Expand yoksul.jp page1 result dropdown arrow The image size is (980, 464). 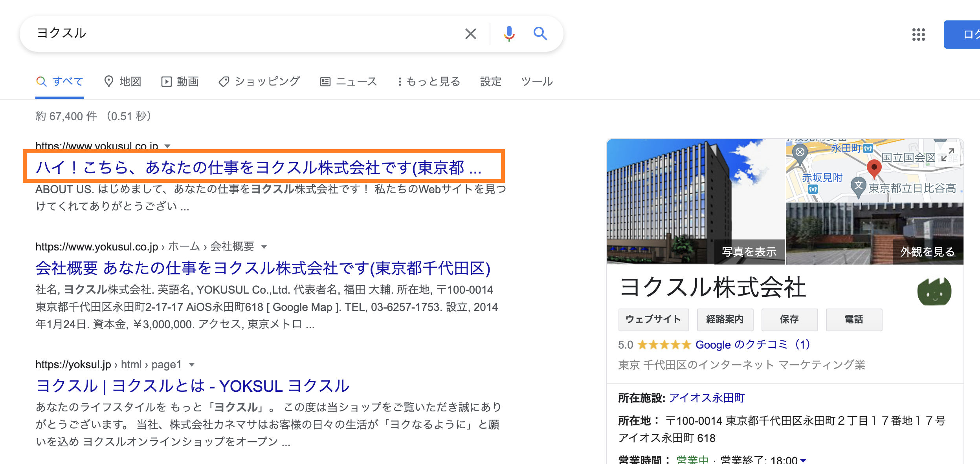192,365
